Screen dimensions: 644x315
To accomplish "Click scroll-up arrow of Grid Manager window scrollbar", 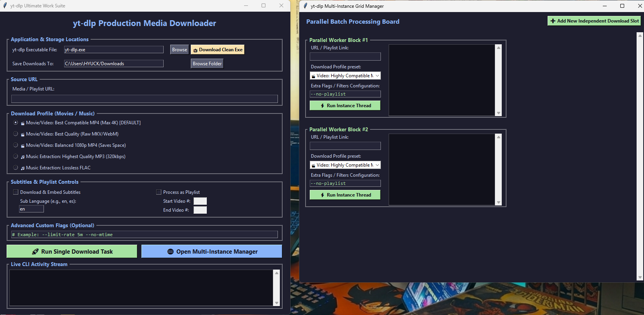I will click(640, 35).
